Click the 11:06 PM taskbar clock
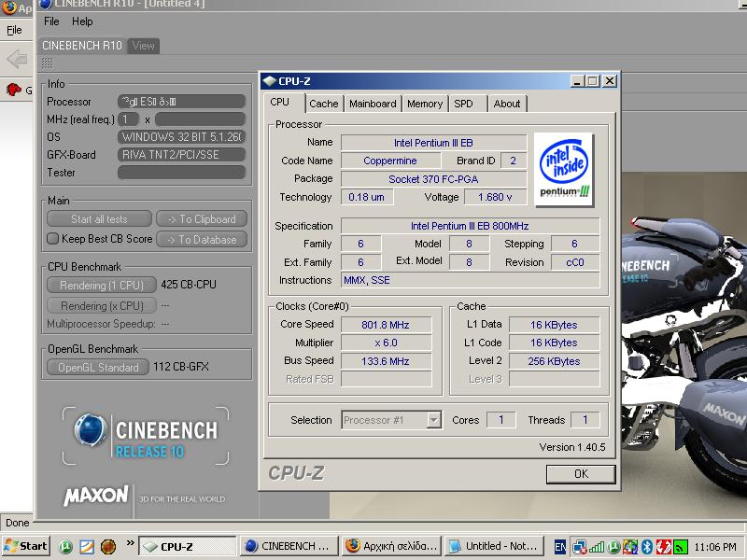Viewport: 747px width, 560px height. (x=715, y=547)
